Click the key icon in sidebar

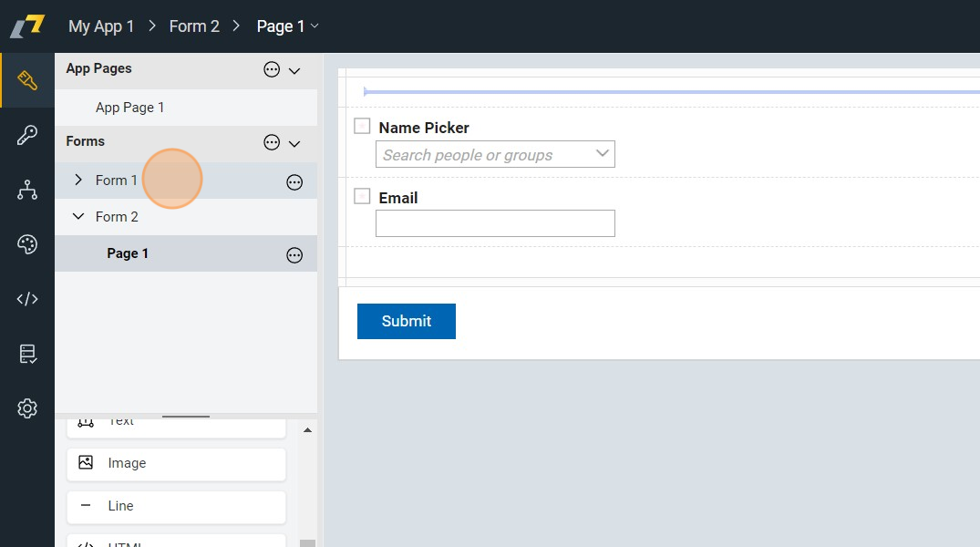[x=27, y=136]
